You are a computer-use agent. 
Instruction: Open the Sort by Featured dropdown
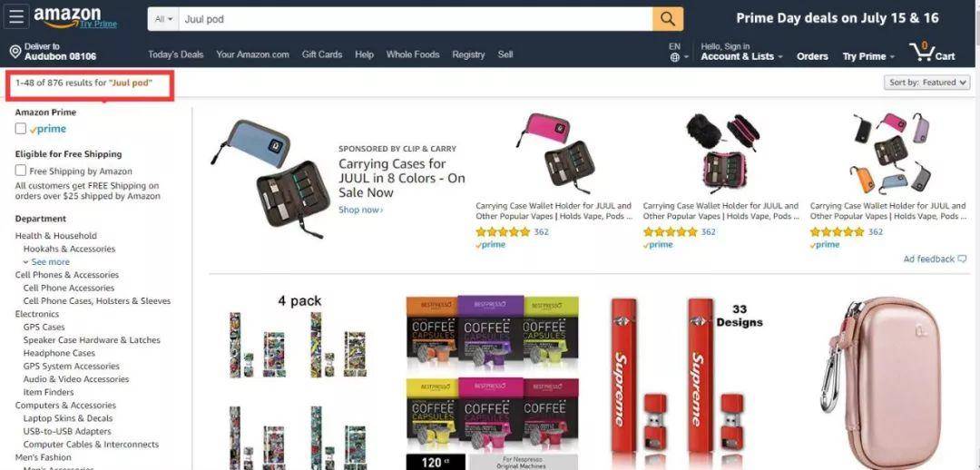926,83
